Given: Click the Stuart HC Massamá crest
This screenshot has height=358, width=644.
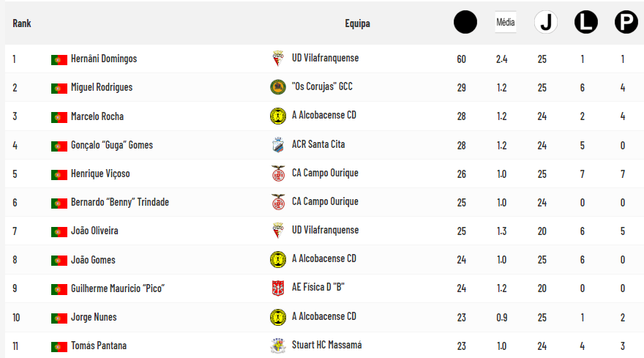Looking at the screenshot, I should (278, 346).
